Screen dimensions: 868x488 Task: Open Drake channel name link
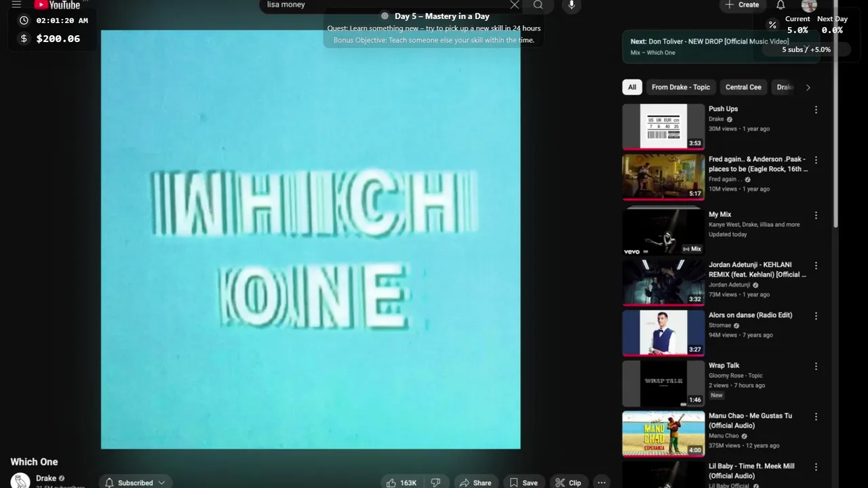pyautogui.click(x=46, y=479)
